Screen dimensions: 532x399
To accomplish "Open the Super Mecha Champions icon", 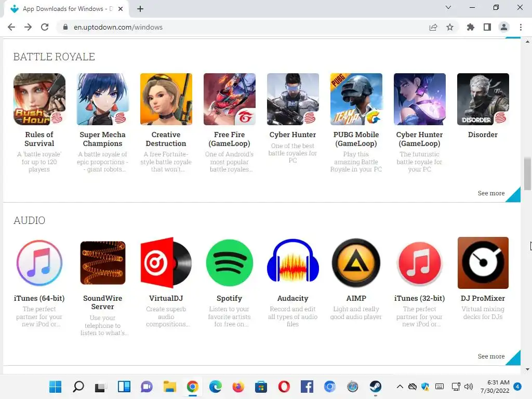I will 103,99.
